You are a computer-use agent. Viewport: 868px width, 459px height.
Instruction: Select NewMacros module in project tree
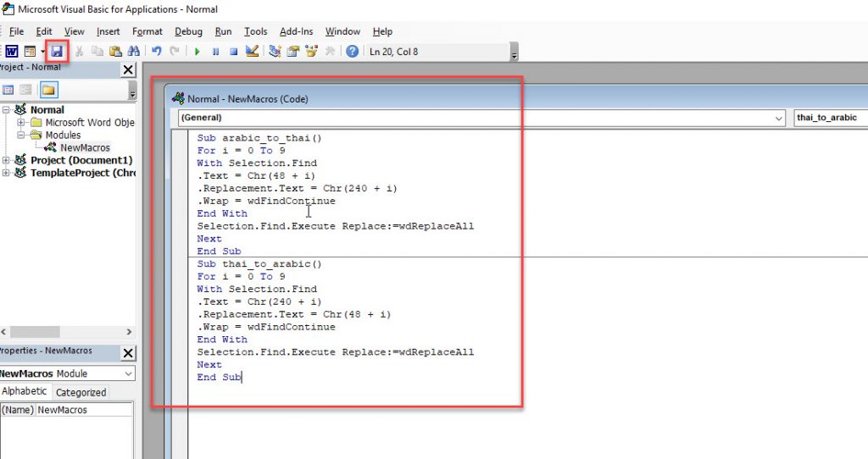(x=84, y=147)
